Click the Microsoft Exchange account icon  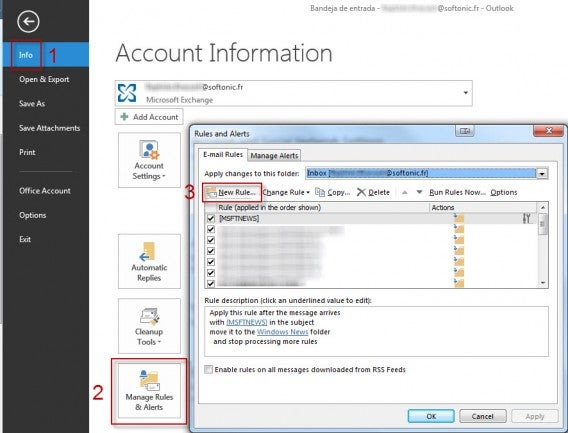click(128, 93)
